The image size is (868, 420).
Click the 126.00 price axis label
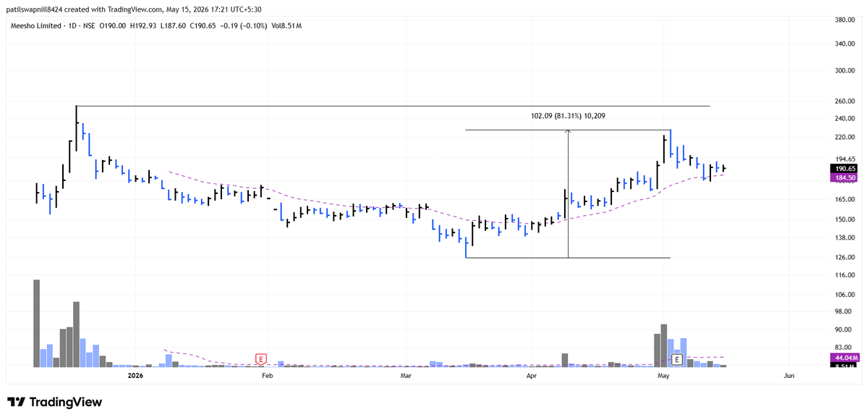[845, 257]
